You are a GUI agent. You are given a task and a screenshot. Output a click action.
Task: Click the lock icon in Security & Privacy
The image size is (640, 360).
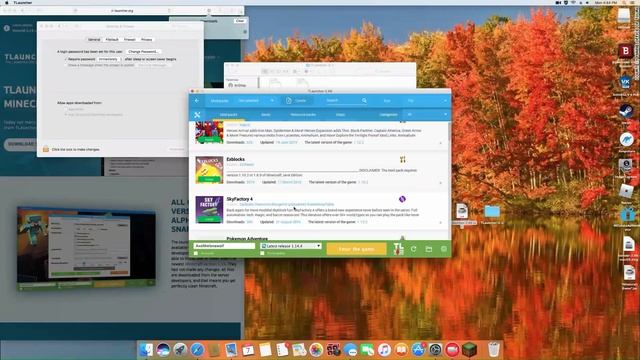click(x=46, y=149)
